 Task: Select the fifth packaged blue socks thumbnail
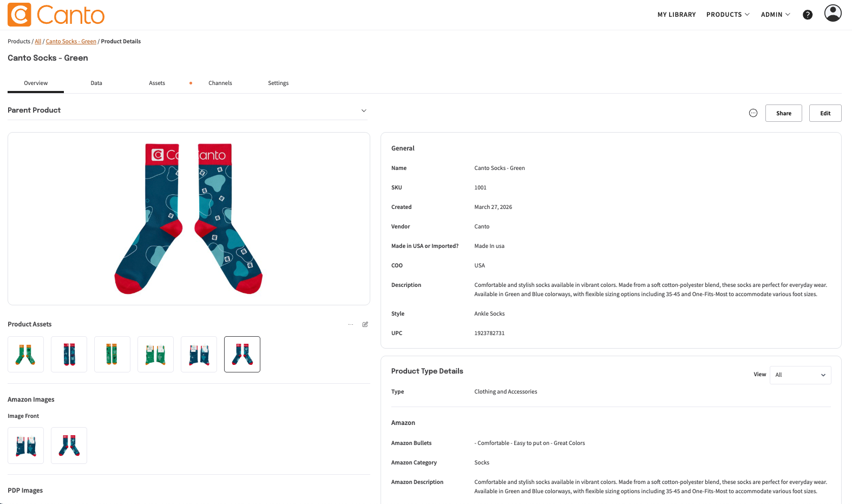(x=199, y=354)
